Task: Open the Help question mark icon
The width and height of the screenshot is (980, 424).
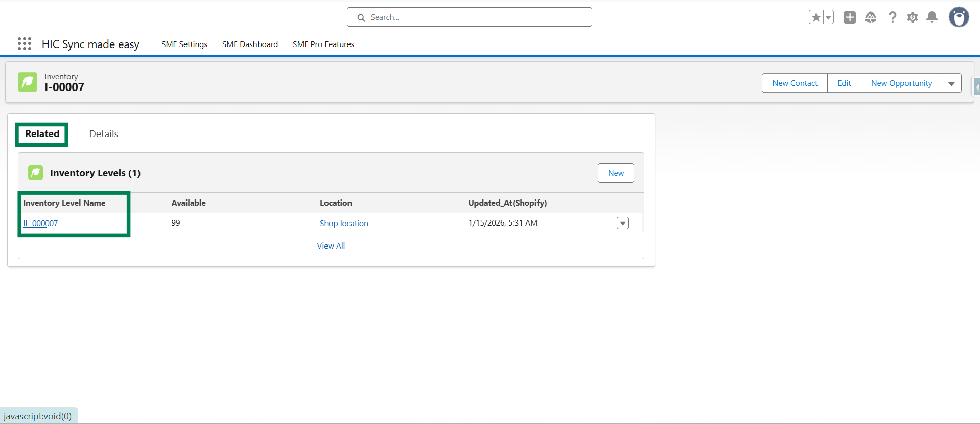Action: 892,17
